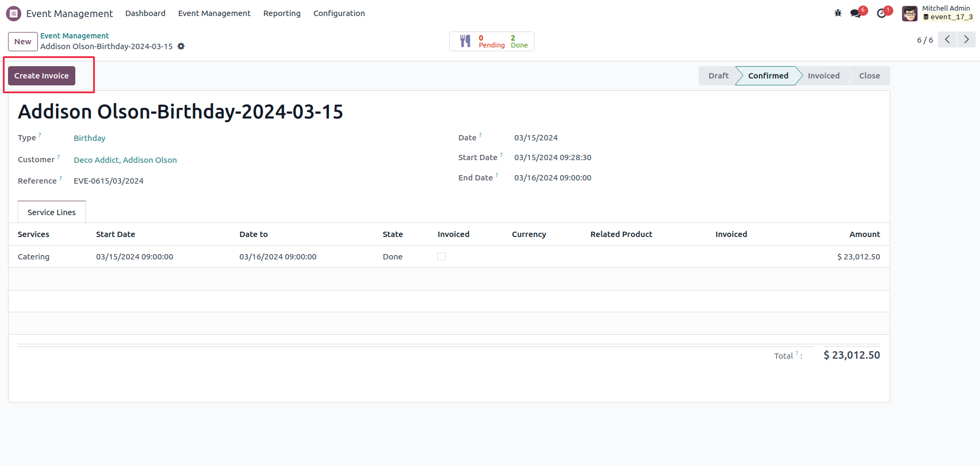Open the Event Management app home icon
980x466 pixels.
coord(13,13)
